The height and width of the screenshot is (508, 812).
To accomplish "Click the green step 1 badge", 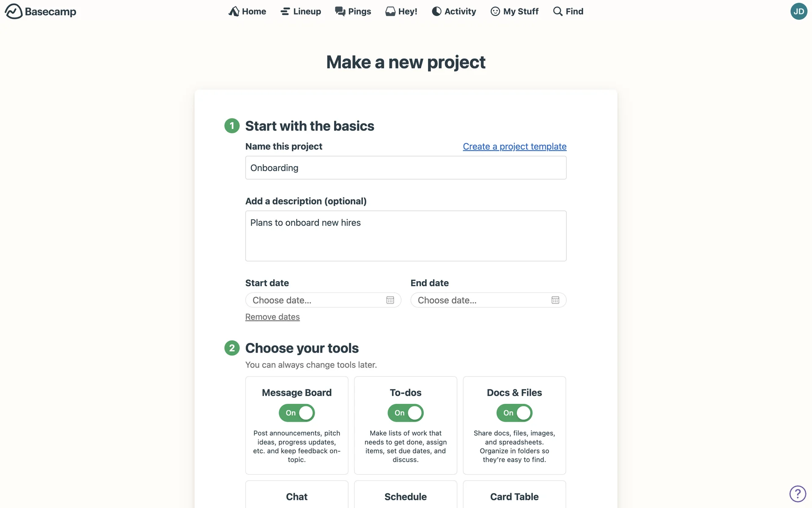I will [x=232, y=126].
